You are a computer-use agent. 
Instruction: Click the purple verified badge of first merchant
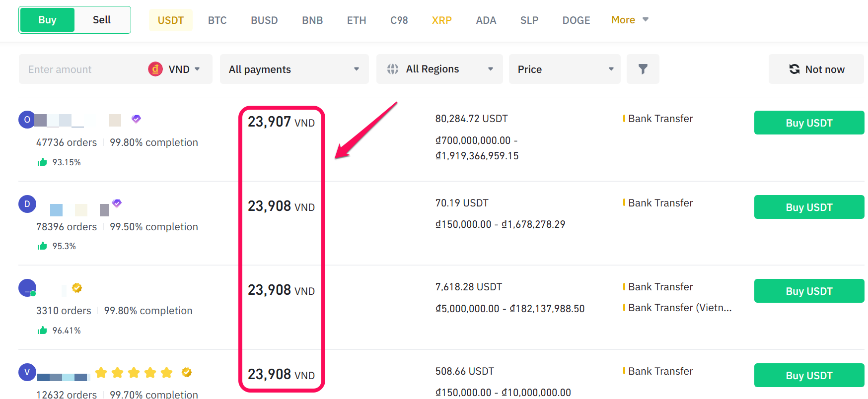point(136,119)
